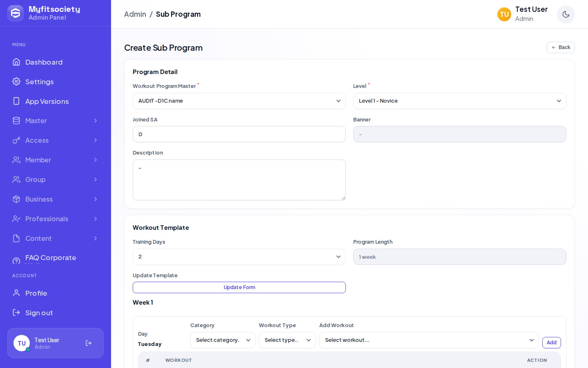Screen dimensions: 588x368
Task: Open Settings gear icon in sidebar
Action: pyautogui.click(x=16, y=81)
